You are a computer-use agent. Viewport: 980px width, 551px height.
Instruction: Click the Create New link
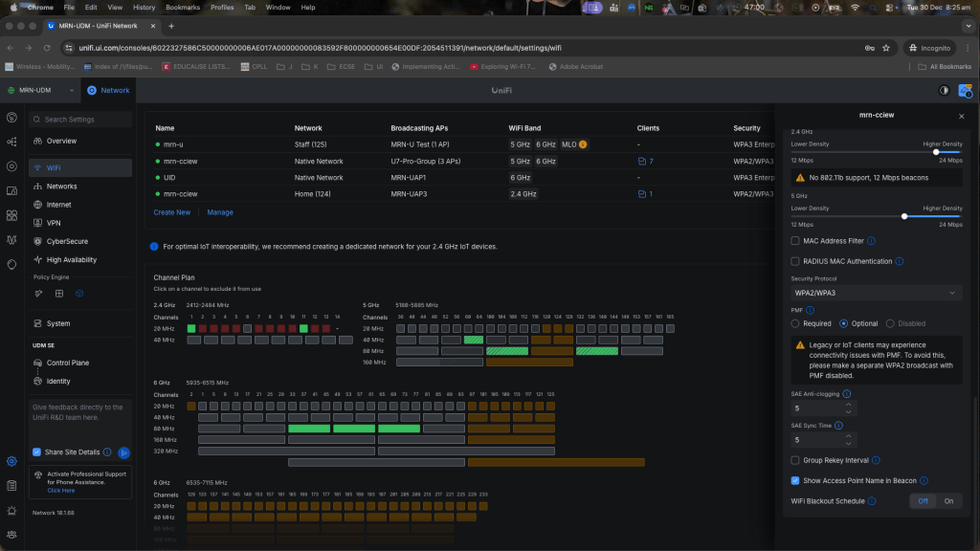(172, 212)
